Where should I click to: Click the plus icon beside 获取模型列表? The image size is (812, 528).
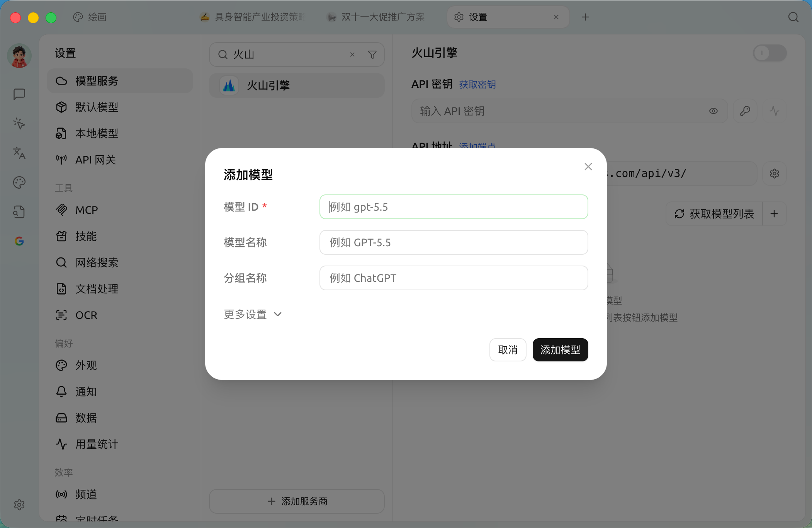point(774,214)
